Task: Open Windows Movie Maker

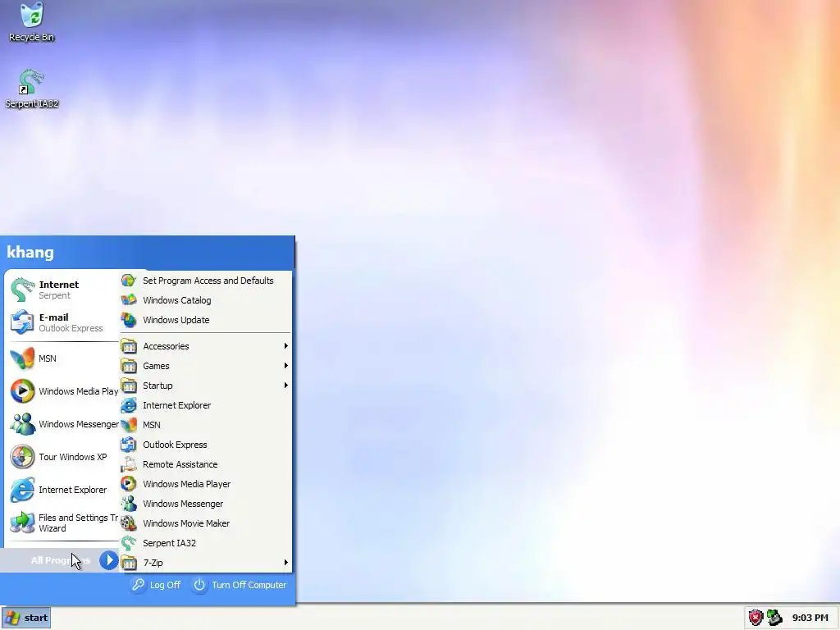Action: [206, 523]
